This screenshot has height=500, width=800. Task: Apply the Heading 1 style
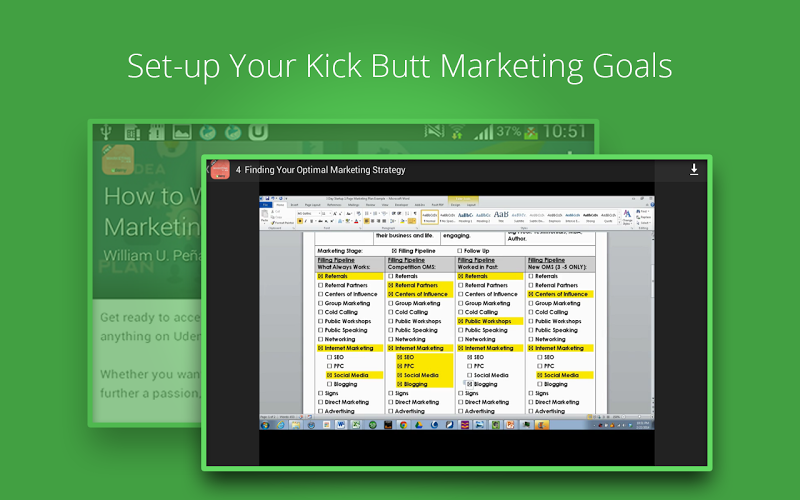click(x=465, y=217)
